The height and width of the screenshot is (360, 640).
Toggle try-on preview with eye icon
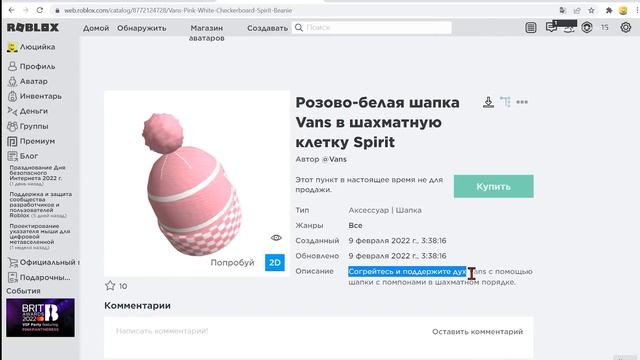point(276,238)
